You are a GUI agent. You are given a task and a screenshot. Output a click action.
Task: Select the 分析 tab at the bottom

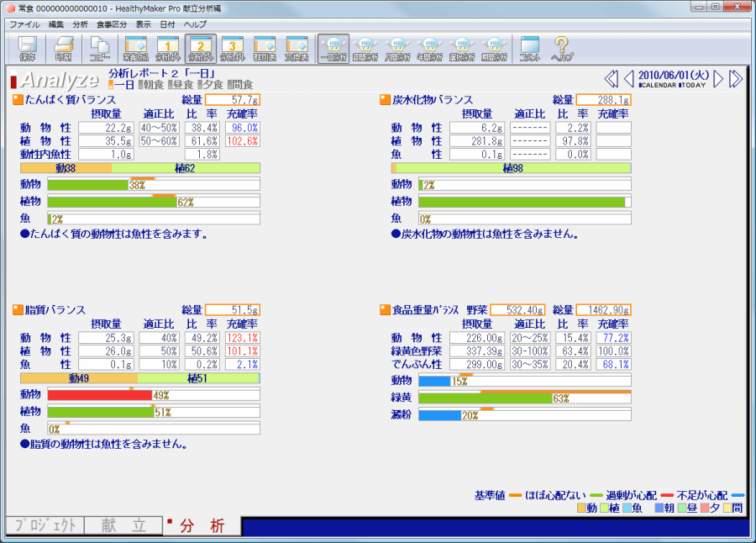tap(202, 525)
